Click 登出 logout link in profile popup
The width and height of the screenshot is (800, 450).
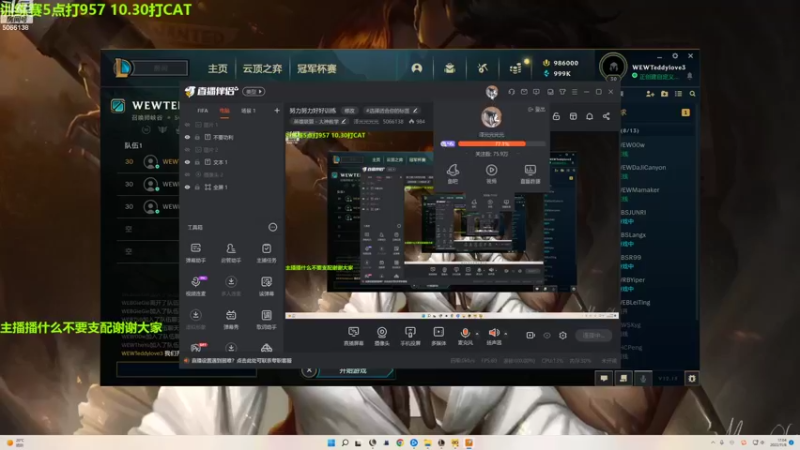(536, 110)
